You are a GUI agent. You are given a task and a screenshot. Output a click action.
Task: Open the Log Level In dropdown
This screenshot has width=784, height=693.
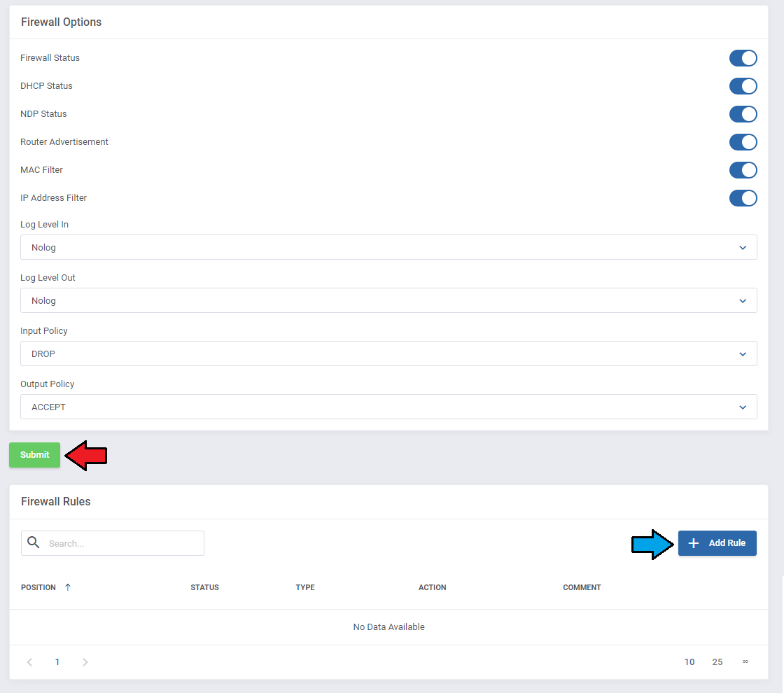click(388, 248)
